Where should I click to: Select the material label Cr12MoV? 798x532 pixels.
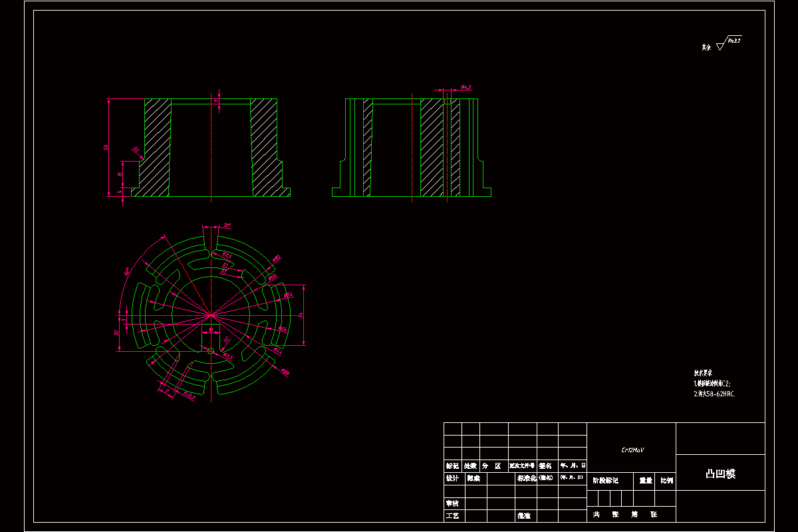(x=632, y=450)
